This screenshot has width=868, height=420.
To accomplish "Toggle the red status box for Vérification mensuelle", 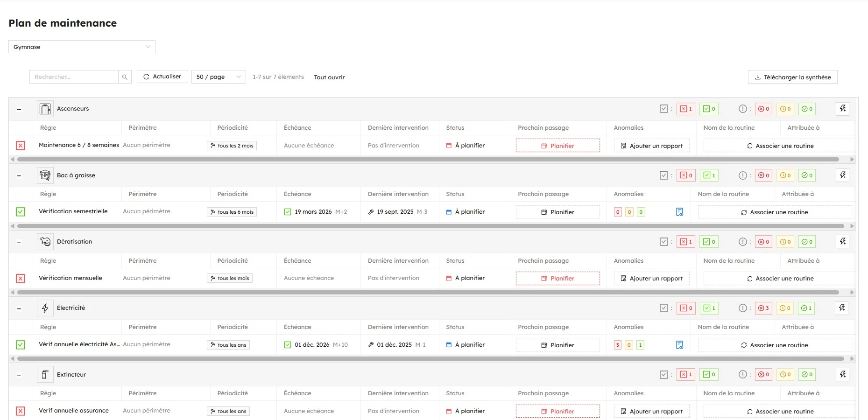I will [x=21, y=279].
